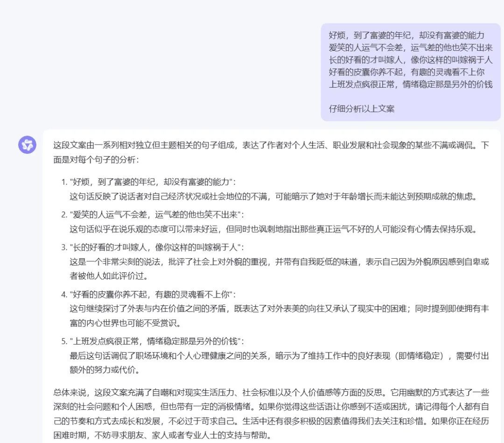
Task: Click the intro paragraph starting "这段文案由一系列"
Action: pyautogui.click(x=271, y=152)
